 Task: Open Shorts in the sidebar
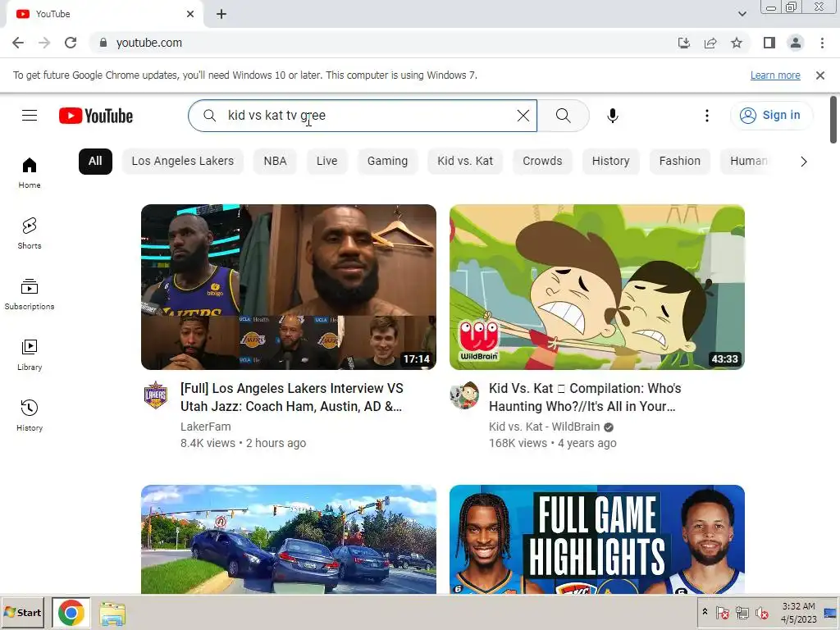coord(30,233)
